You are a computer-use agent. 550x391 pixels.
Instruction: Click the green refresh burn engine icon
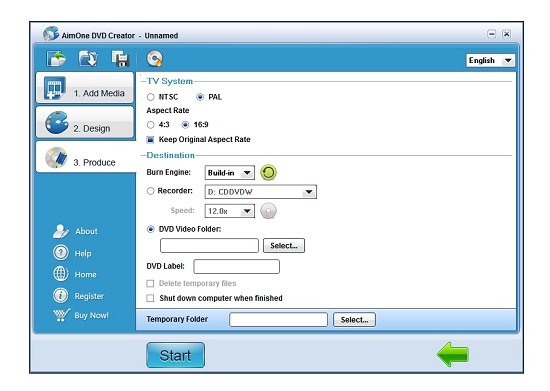click(x=268, y=173)
